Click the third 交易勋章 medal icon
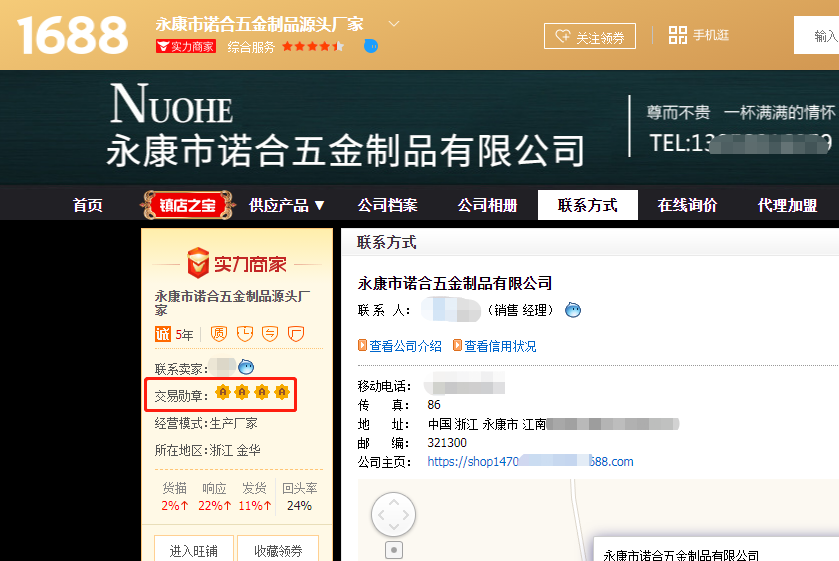This screenshot has width=839, height=561. (x=262, y=392)
